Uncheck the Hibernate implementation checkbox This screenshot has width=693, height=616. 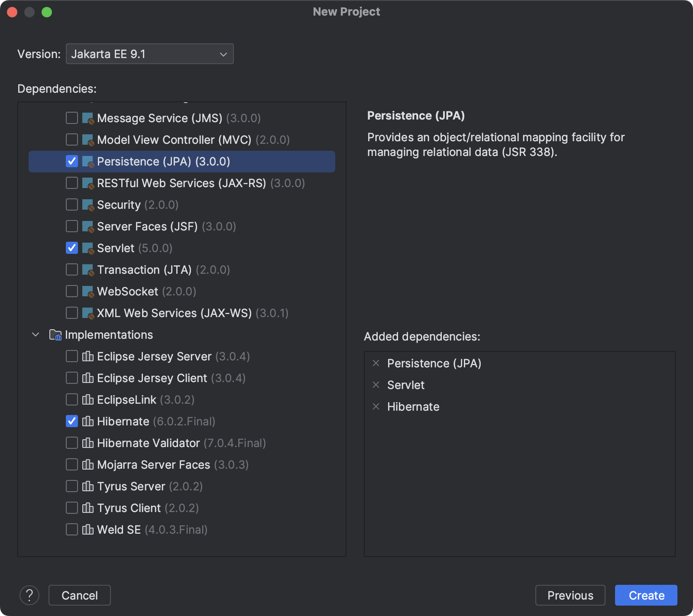tap(72, 421)
